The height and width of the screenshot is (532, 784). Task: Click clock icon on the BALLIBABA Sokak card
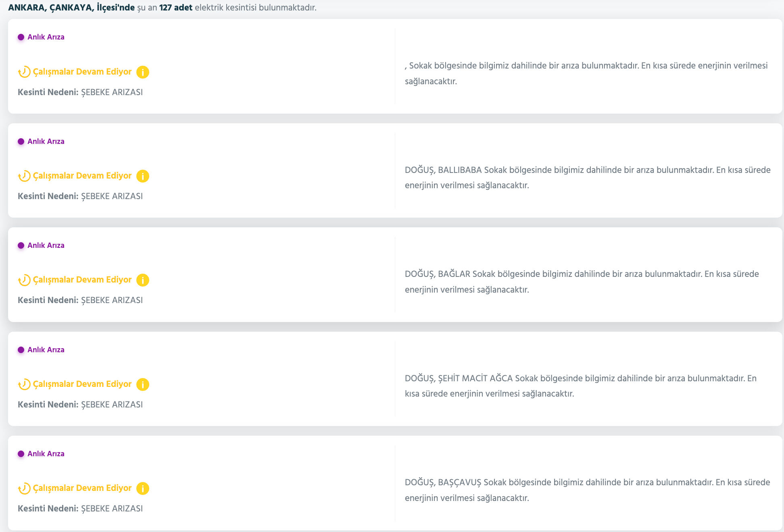24,176
